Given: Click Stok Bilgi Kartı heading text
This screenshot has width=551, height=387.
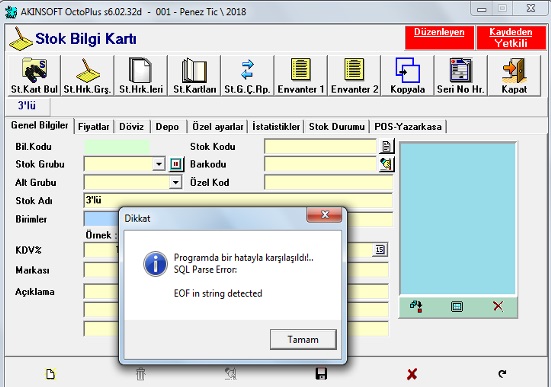Looking at the screenshot, I should tap(86, 39).
